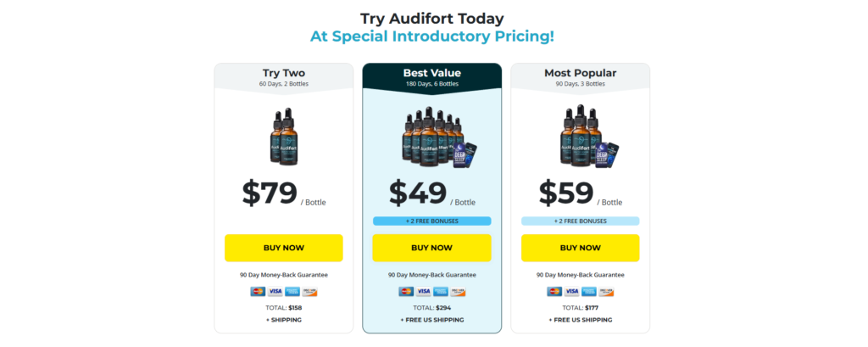Viewport: 868px width, 347px height.
Task: Click the two-bottle product image
Action: (284, 135)
